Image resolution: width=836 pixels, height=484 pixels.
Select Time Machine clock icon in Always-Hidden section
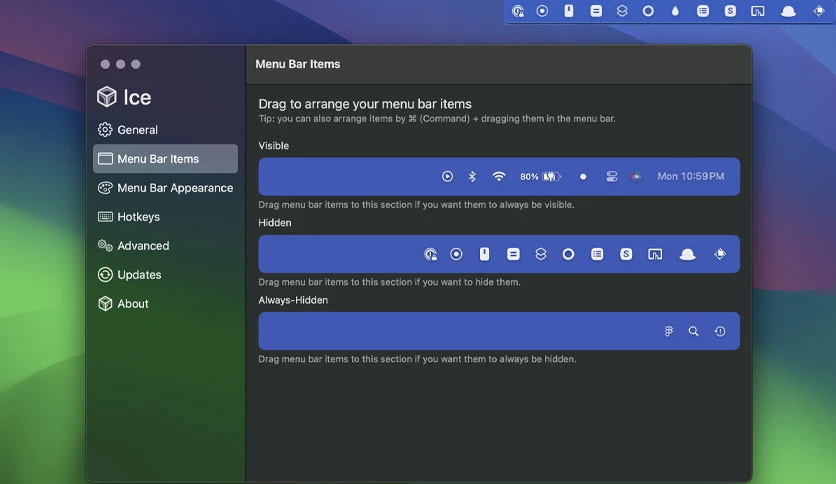click(x=720, y=332)
